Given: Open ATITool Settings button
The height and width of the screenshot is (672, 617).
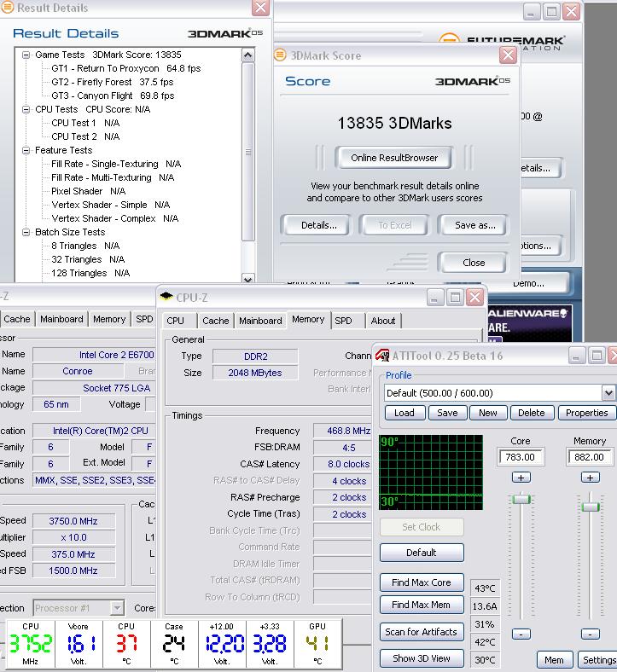Looking at the screenshot, I should (598, 660).
